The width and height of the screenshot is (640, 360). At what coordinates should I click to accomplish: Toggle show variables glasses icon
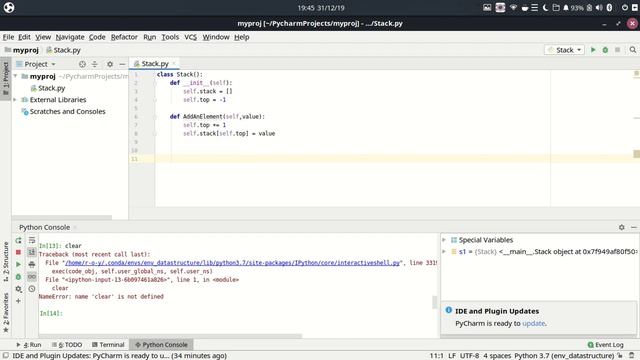pyautogui.click(x=32, y=277)
